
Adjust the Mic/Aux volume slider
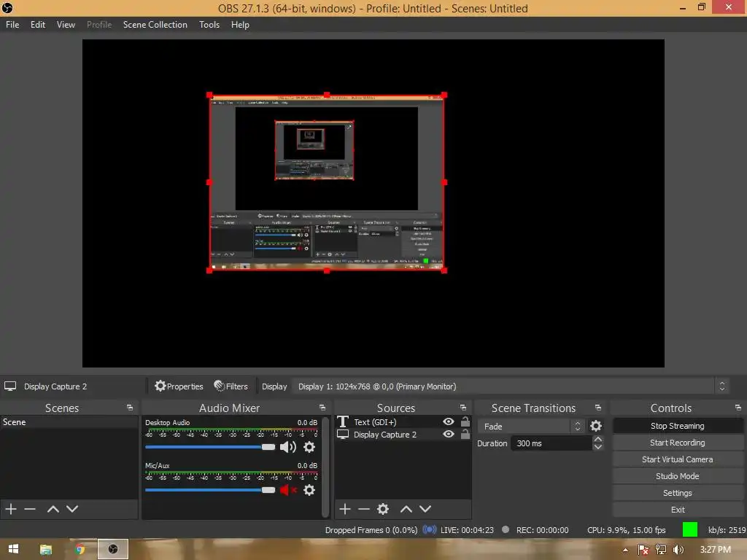[210, 490]
